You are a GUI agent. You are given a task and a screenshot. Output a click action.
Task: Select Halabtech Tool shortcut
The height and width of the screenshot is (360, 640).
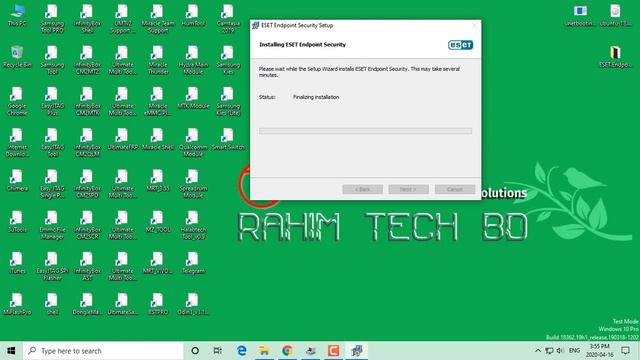coord(193,225)
